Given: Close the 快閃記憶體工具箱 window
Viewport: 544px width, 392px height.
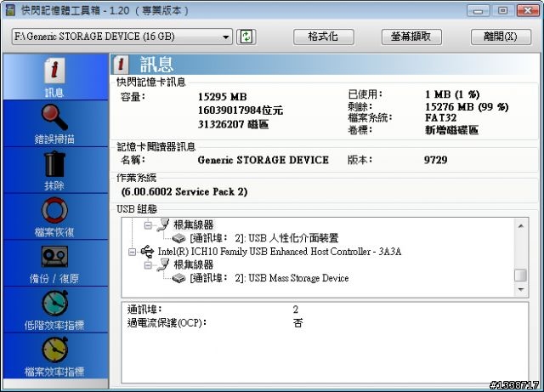Looking at the screenshot, I should (528, 10).
